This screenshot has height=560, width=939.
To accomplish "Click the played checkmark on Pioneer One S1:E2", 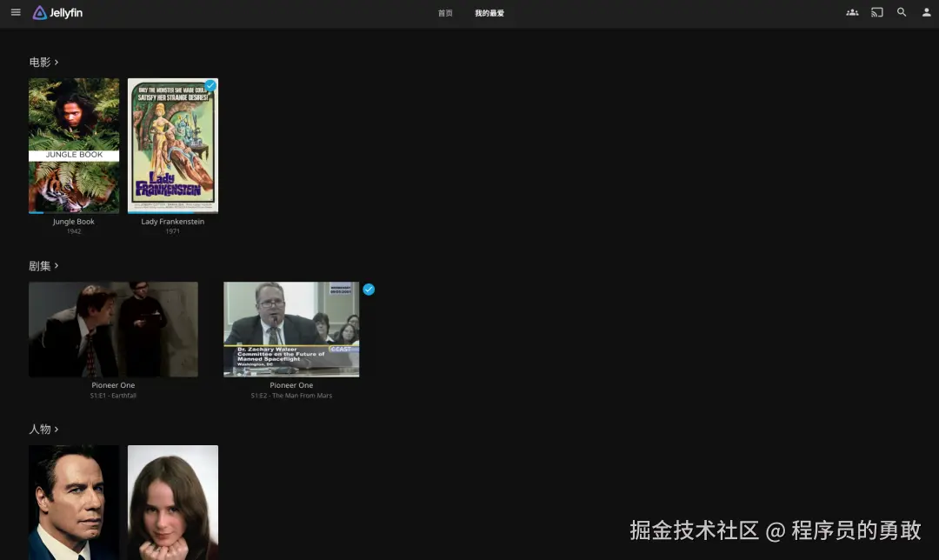I will (x=369, y=289).
